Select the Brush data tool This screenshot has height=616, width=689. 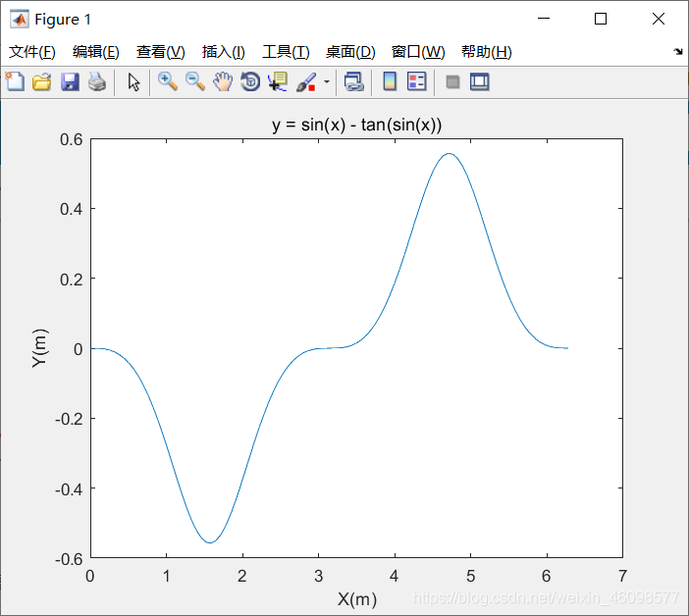(306, 82)
